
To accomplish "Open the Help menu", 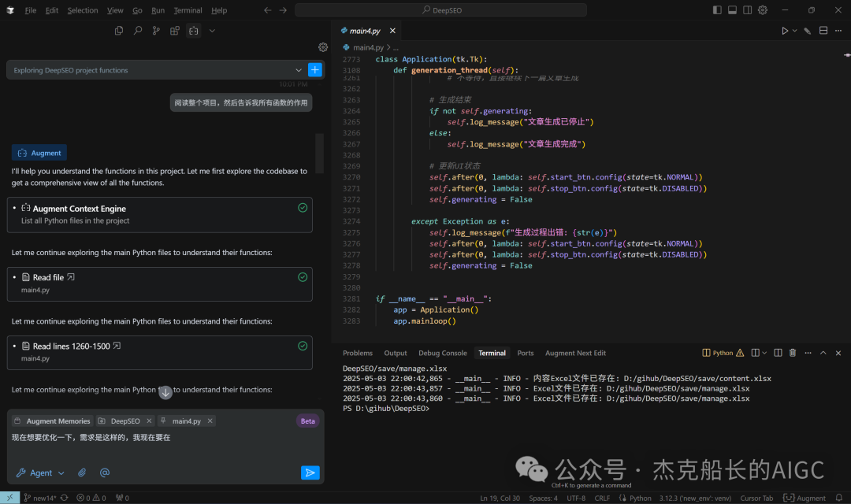I will 219,10.
